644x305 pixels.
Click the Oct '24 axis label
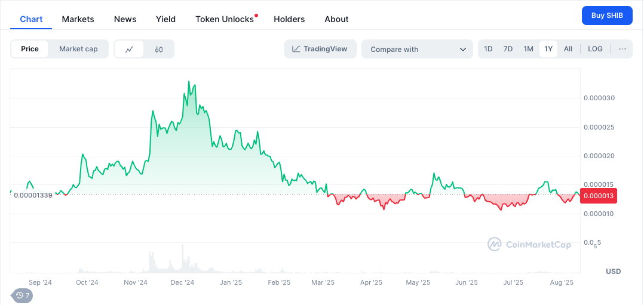(87, 282)
